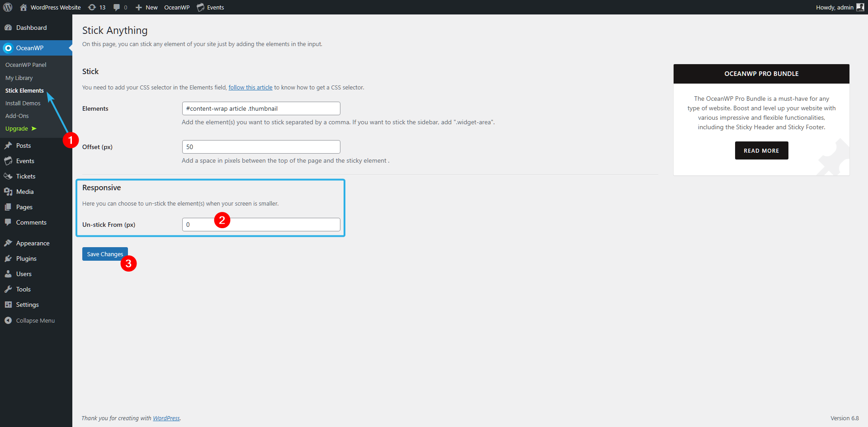Open the Tickets menu label
This screenshot has width=868, height=427.
click(26, 176)
